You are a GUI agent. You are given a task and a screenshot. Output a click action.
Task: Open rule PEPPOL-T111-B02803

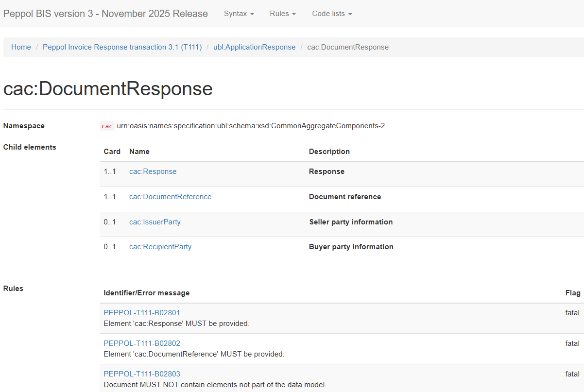click(x=142, y=374)
